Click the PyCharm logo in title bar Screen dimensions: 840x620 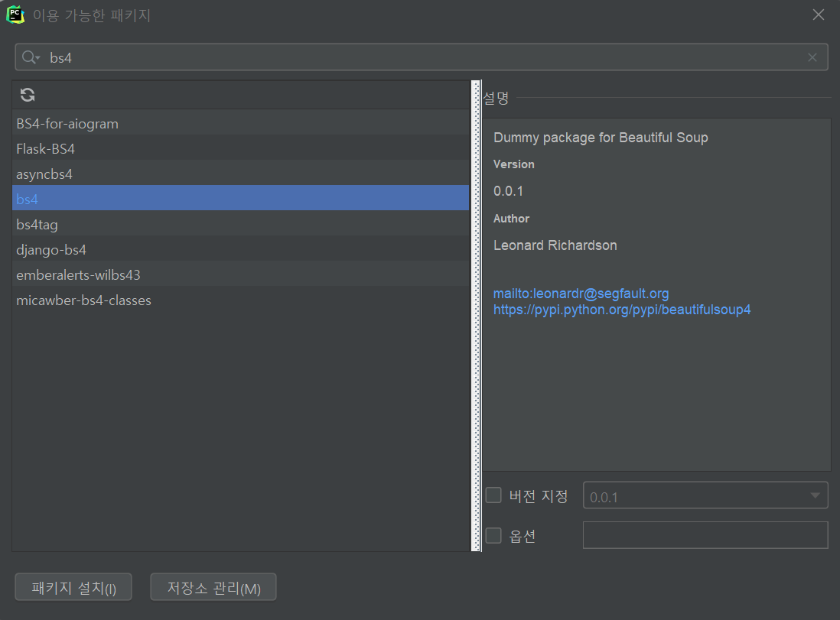point(15,15)
